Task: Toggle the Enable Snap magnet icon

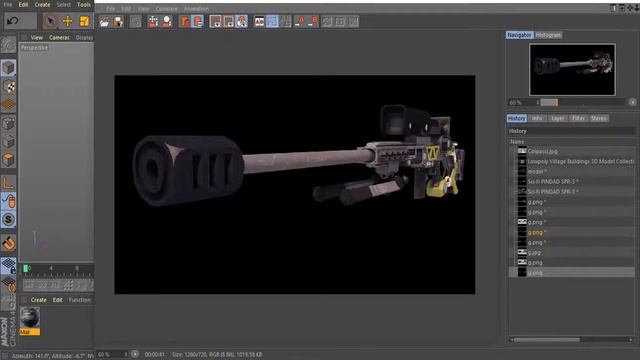Action: point(8,242)
